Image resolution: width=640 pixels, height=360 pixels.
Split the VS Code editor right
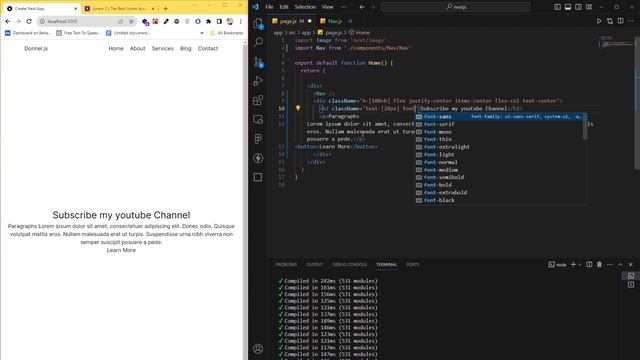point(620,21)
